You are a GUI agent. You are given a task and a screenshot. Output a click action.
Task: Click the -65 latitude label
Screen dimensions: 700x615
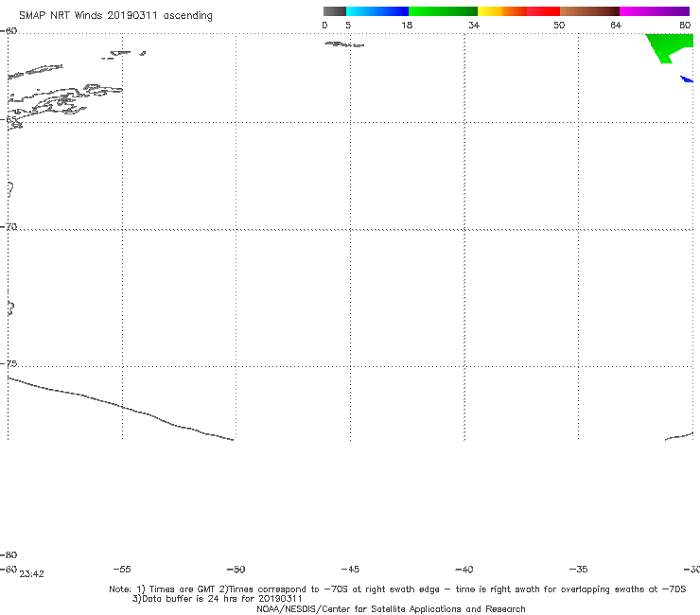point(9,120)
